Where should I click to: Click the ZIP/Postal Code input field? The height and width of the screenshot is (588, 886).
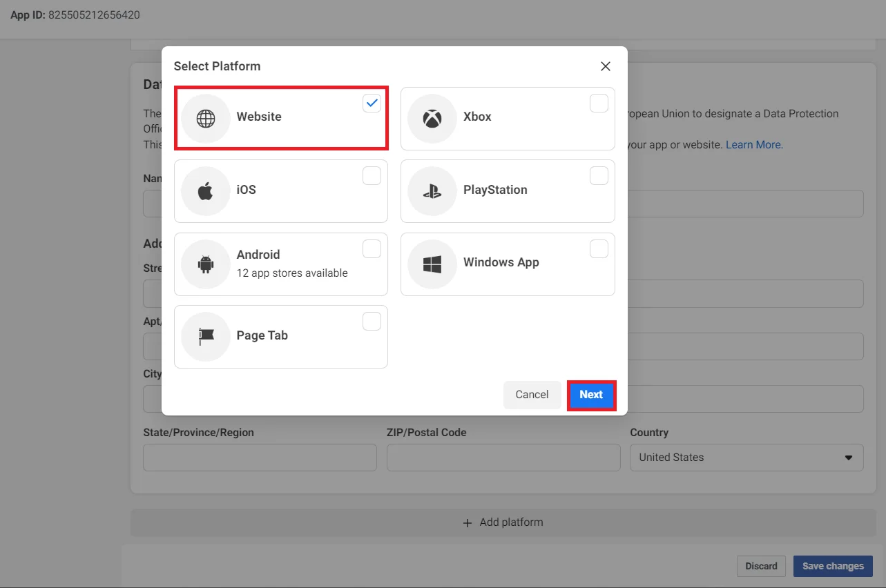tap(503, 458)
